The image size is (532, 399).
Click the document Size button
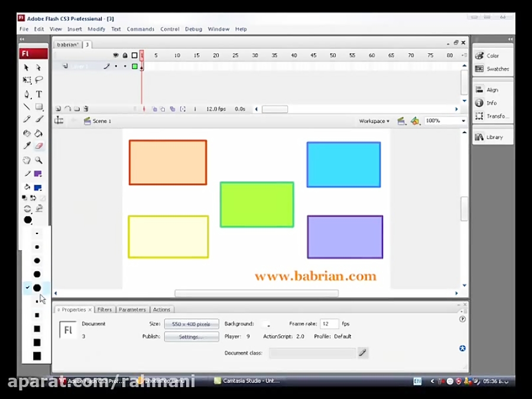pos(192,324)
